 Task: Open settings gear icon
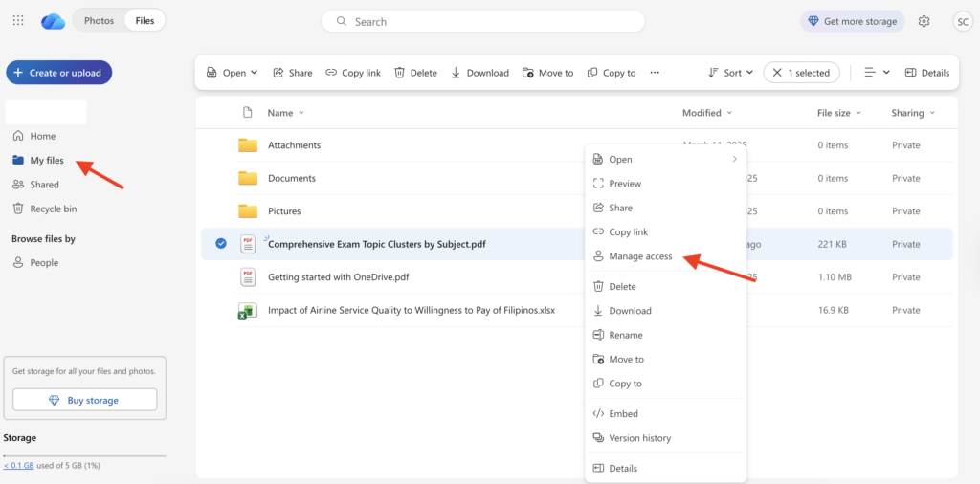(924, 21)
